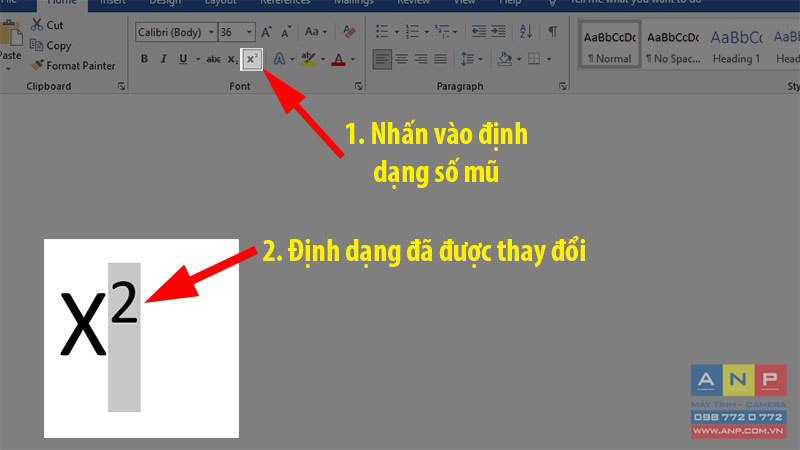Toggle Italic formatting
This screenshot has width=800, height=450.
pyautogui.click(x=163, y=59)
